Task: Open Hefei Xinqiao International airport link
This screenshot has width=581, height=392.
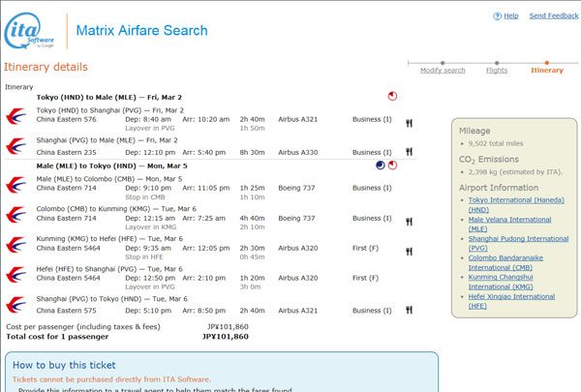Action: point(511,301)
